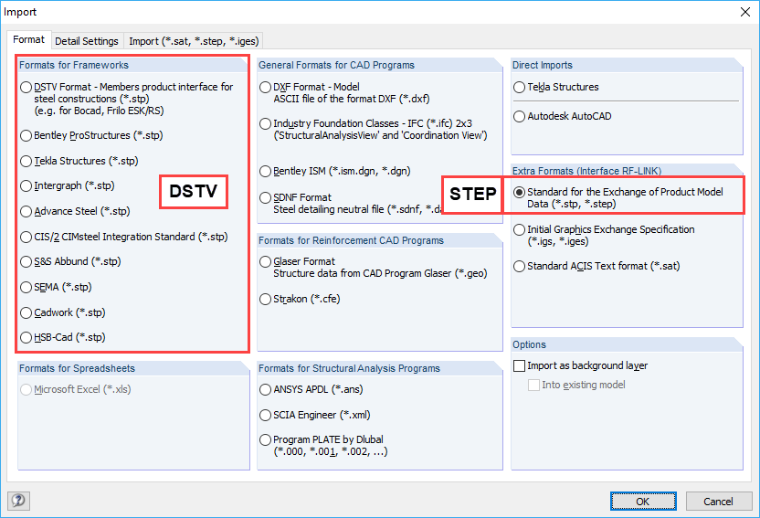
Task: Close the Import dialog window
Action: pyautogui.click(x=745, y=12)
